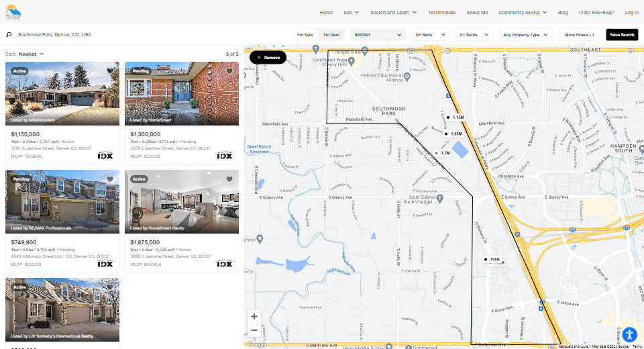Click the Save Search button

point(622,35)
